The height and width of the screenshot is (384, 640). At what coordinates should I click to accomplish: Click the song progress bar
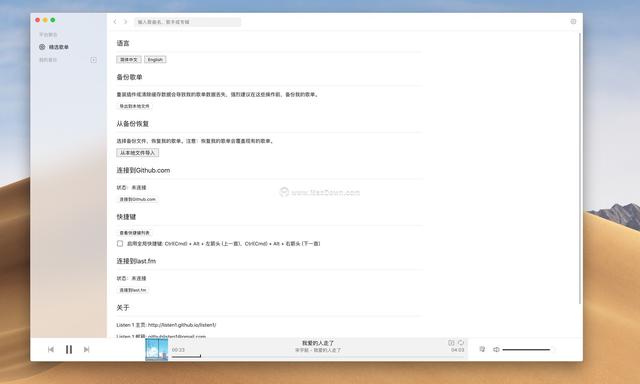(x=318, y=357)
